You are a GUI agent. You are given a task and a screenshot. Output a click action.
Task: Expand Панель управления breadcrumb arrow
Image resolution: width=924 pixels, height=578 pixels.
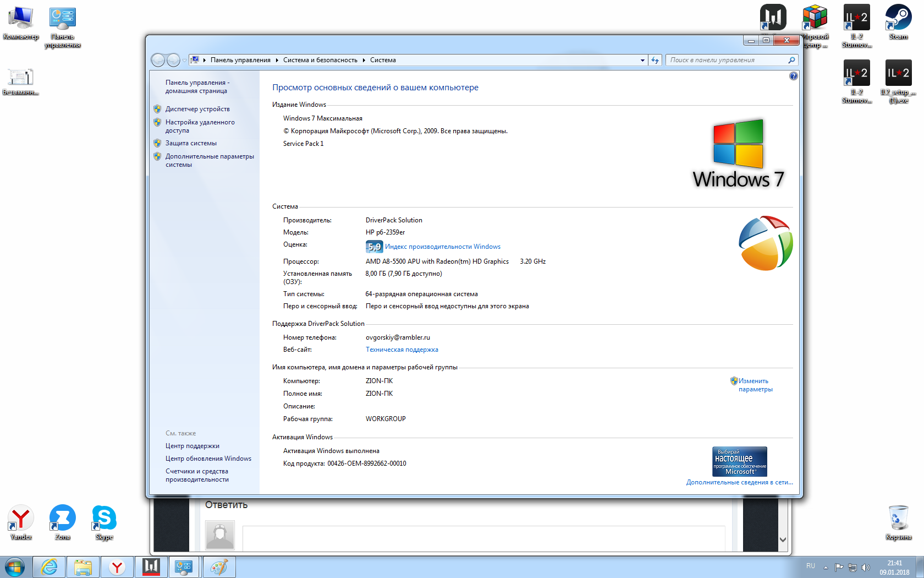click(x=277, y=60)
